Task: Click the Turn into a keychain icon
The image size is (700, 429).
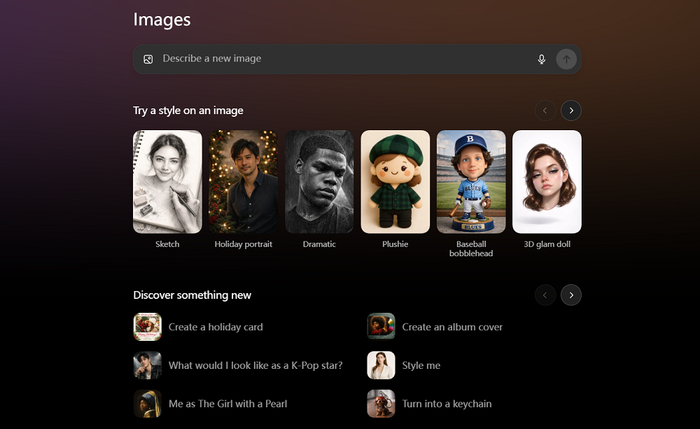Action: coord(381,404)
